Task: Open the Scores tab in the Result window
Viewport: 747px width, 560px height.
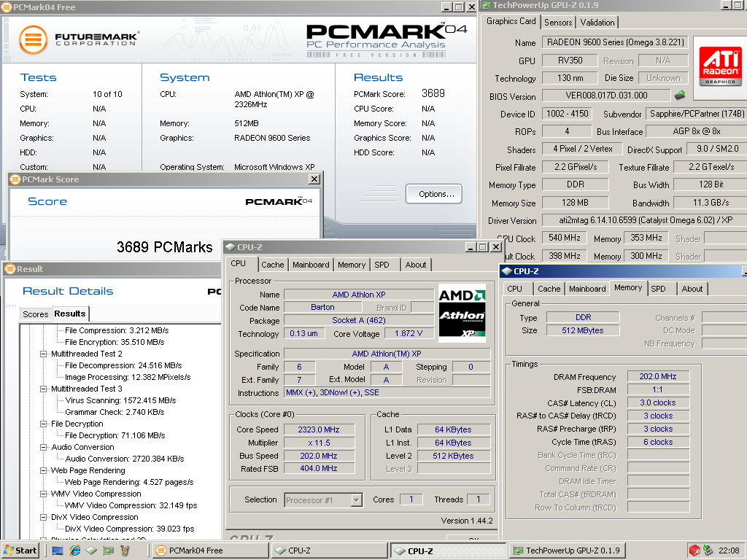Action: click(x=35, y=314)
